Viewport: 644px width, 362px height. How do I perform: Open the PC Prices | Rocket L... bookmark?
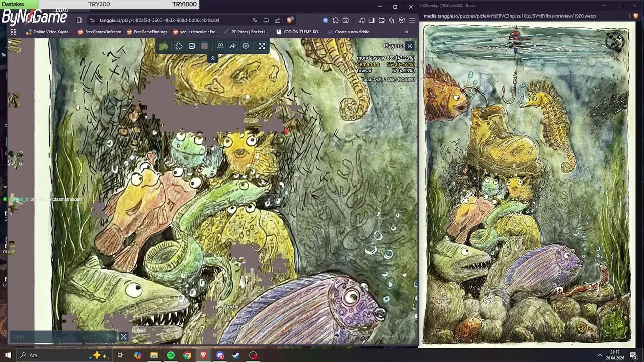pos(247,32)
